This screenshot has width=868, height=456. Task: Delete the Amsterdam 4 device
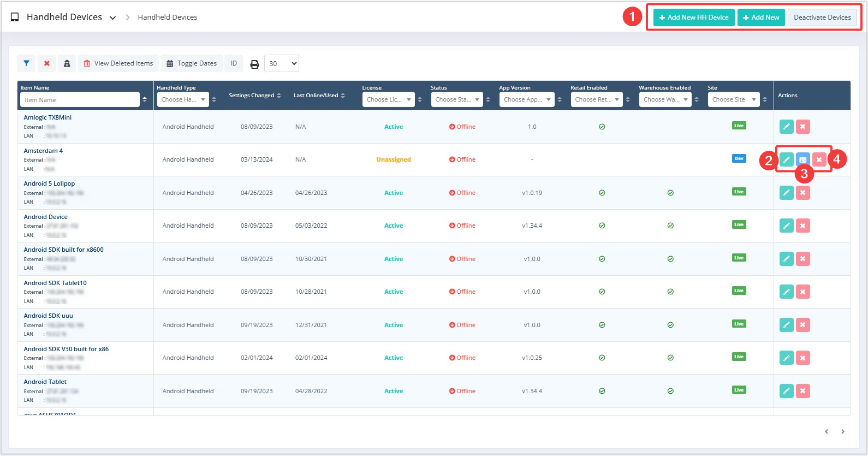[x=819, y=159]
